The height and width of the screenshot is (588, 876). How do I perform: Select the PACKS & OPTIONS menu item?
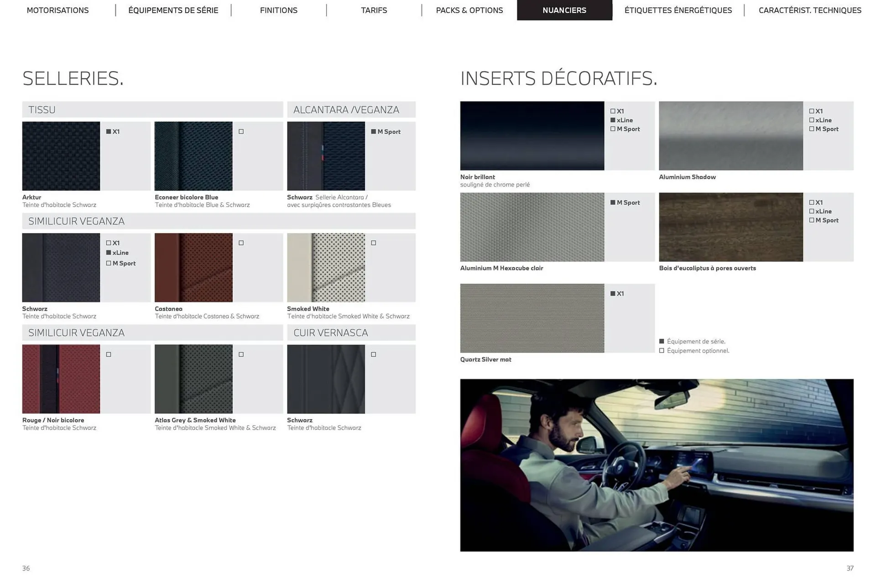coord(469,10)
